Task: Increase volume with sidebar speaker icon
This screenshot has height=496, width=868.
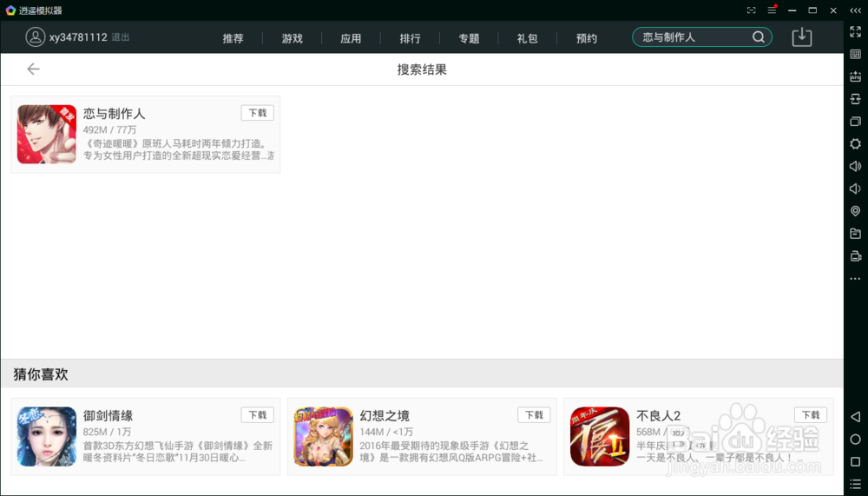Action: click(x=855, y=166)
